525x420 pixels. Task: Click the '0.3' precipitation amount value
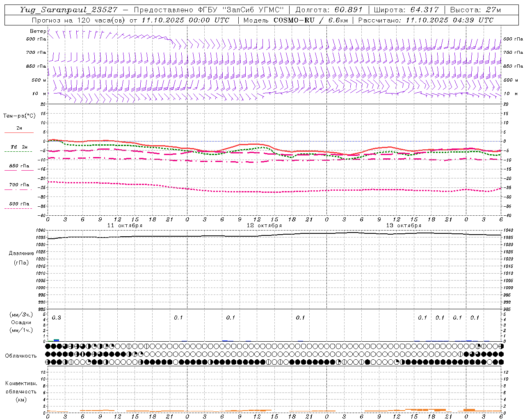pyautogui.click(x=56, y=317)
